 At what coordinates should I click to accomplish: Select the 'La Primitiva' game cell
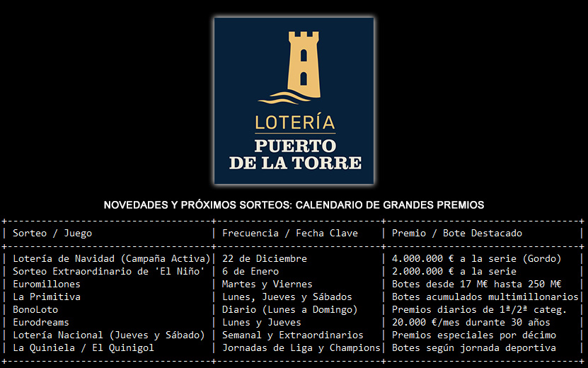(47, 297)
